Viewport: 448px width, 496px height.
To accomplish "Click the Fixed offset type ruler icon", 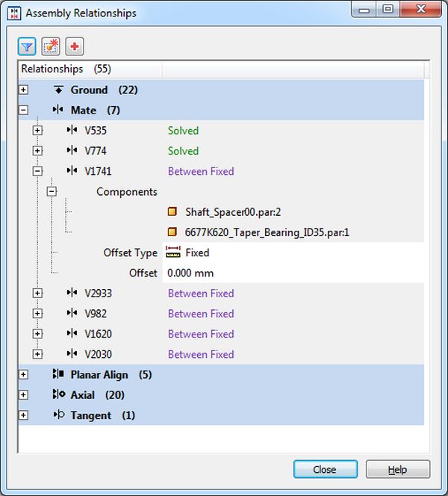I will [173, 252].
